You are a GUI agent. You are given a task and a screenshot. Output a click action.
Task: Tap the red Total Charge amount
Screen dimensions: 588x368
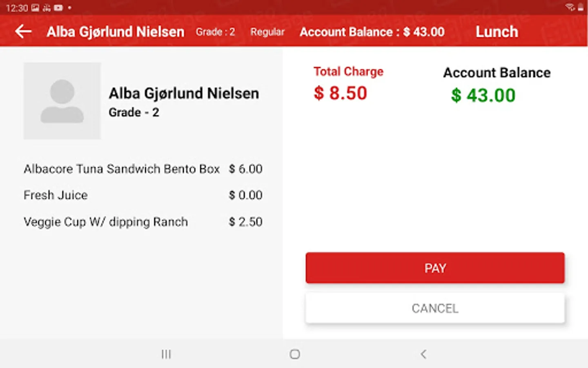pos(340,93)
